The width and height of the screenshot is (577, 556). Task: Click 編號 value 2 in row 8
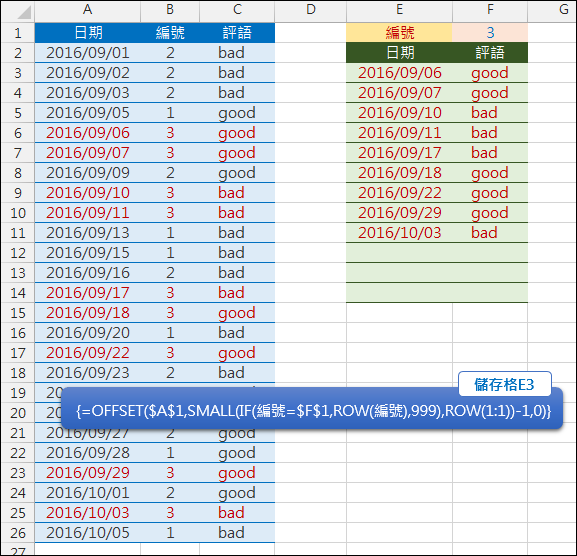(x=170, y=173)
